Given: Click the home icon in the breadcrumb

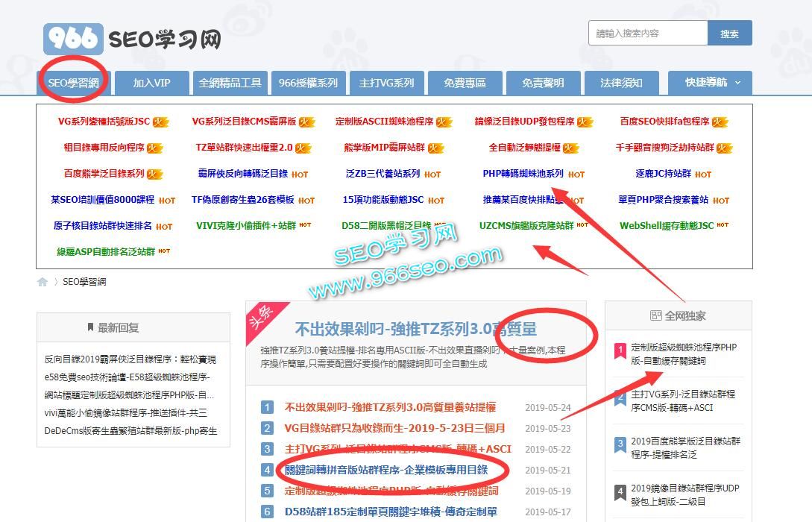Looking at the screenshot, I should pyautogui.click(x=43, y=282).
